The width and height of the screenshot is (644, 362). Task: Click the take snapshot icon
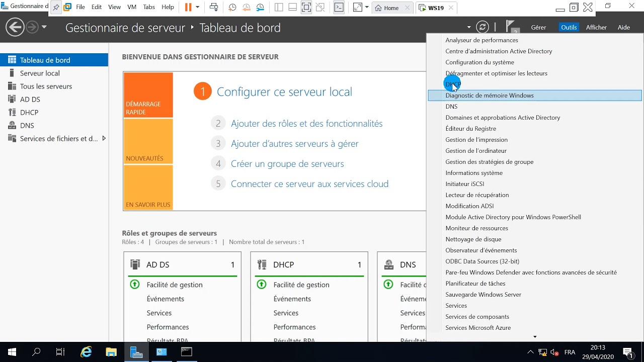tap(232, 8)
